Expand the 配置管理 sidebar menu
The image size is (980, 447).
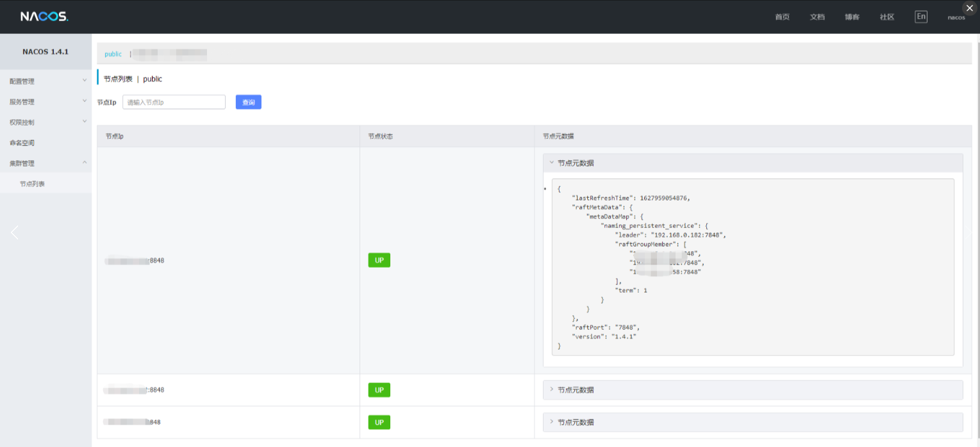tap(46, 81)
